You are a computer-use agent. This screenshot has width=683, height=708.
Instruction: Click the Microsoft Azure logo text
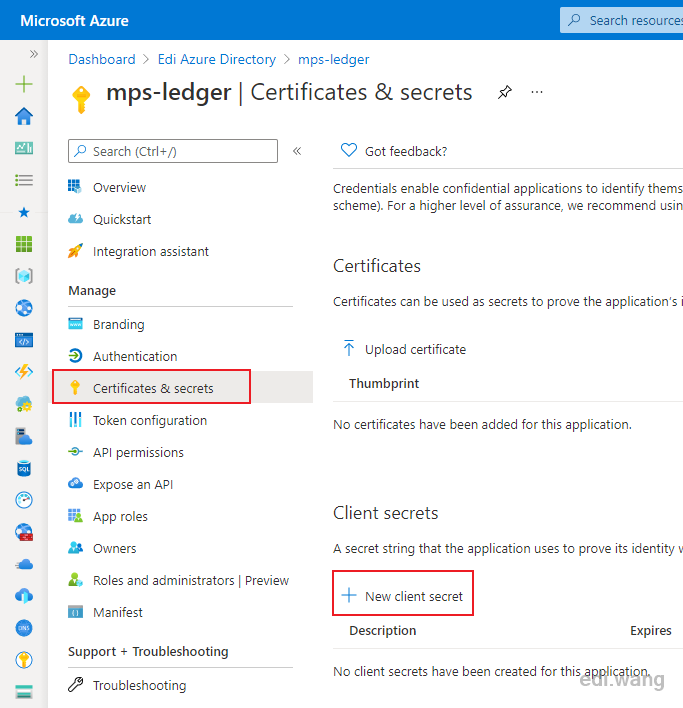[x=74, y=21]
